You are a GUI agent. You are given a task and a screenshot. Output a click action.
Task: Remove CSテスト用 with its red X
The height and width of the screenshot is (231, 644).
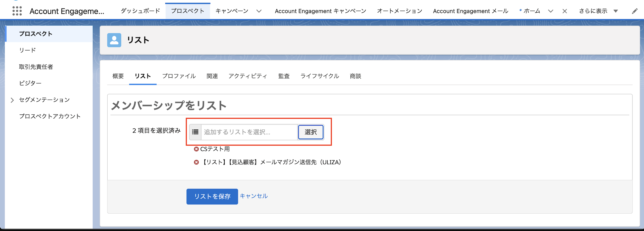[x=196, y=149]
